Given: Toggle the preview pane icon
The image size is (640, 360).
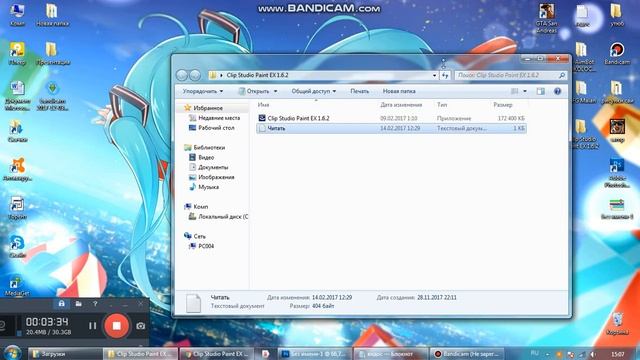Looking at the screenshot, I should (x=540, y=91).
